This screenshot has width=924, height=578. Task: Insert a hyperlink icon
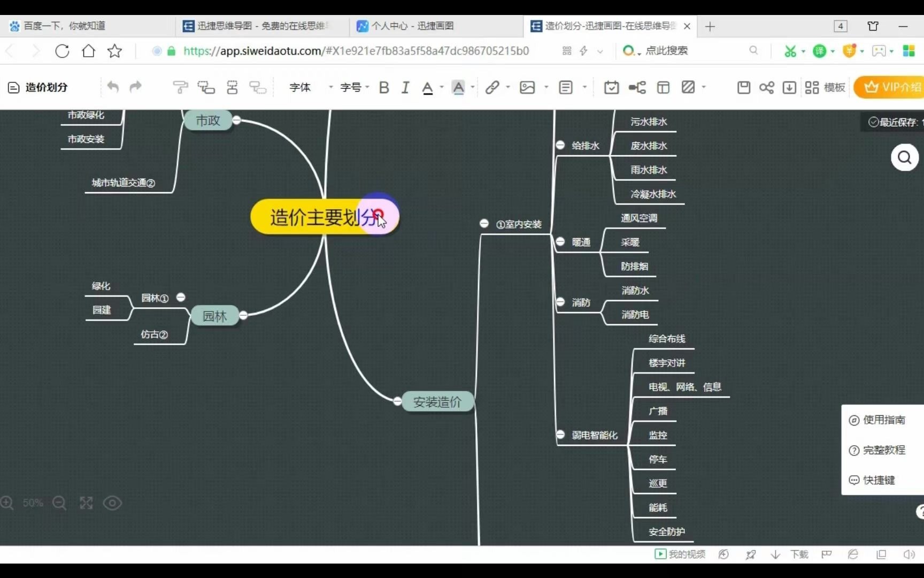[x=492, y=87]
